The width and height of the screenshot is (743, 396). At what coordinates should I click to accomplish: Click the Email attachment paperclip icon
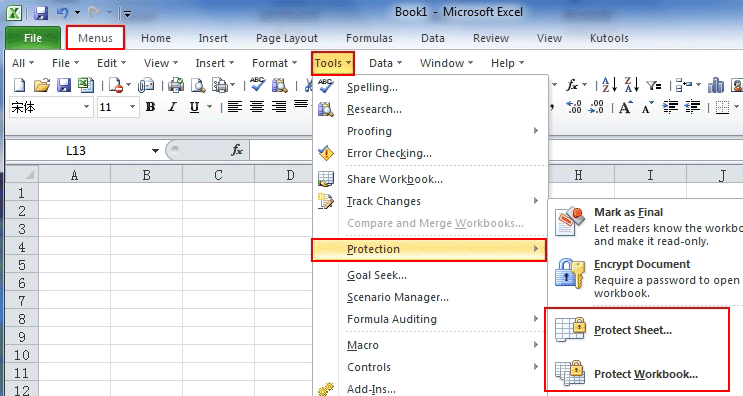(146, 86)
